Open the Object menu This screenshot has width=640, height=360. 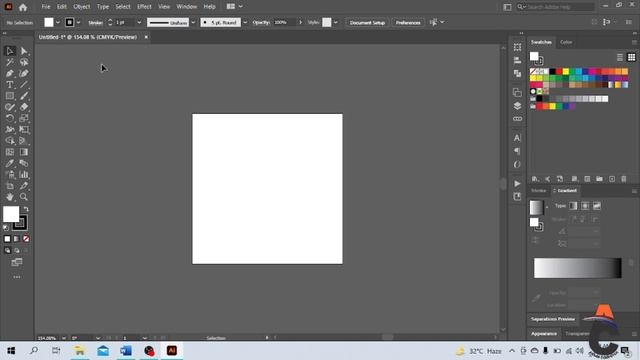pyautogui.click(x=82, y=7)
